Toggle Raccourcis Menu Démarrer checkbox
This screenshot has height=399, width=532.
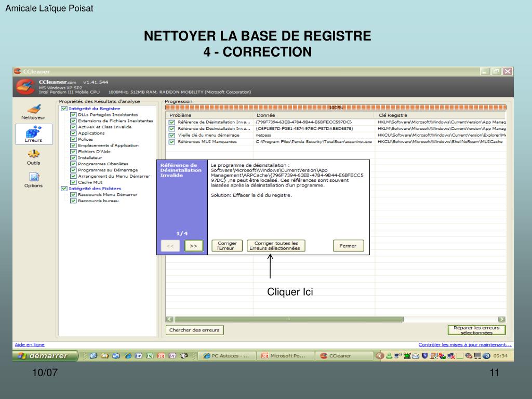point(73,194)
